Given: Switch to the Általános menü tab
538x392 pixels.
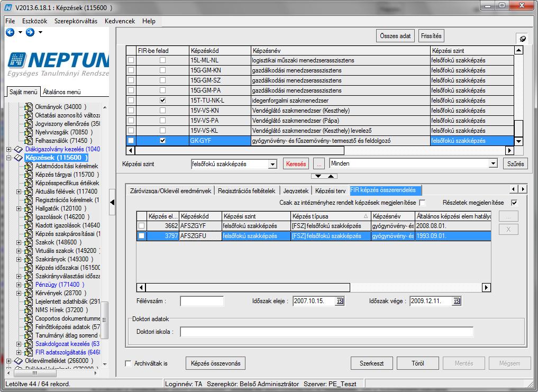Looking at the screenshot, I should tap(62, 92).
